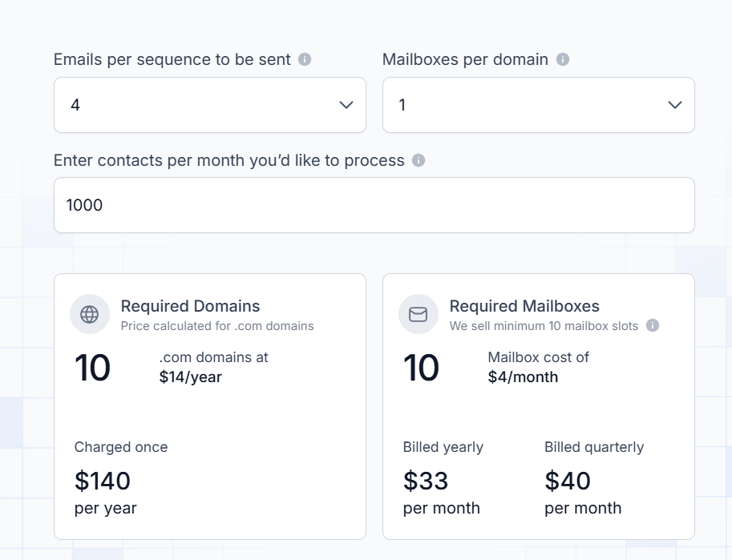Click the chevron arrow on the mailboxes selector
Screen dimensions: 732x560
[673, 105]
